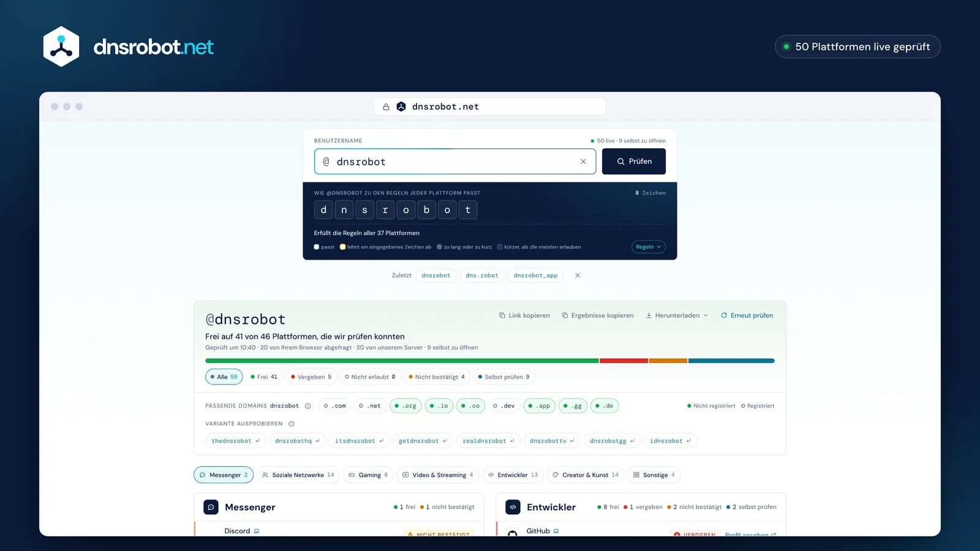Switch to Soziale Netzwerke category tab
The width and height of the screenshot is (980, 551).
tap(298, 475)
